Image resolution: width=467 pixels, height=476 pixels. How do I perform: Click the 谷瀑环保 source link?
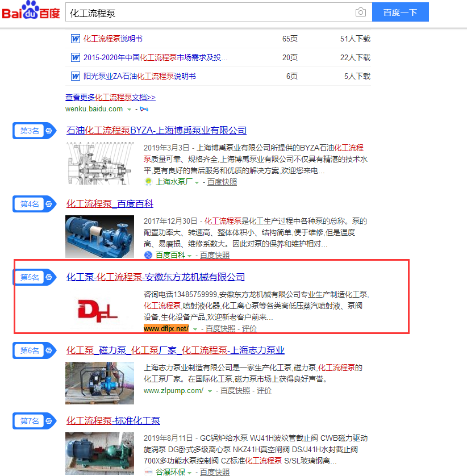coord(170,472)
